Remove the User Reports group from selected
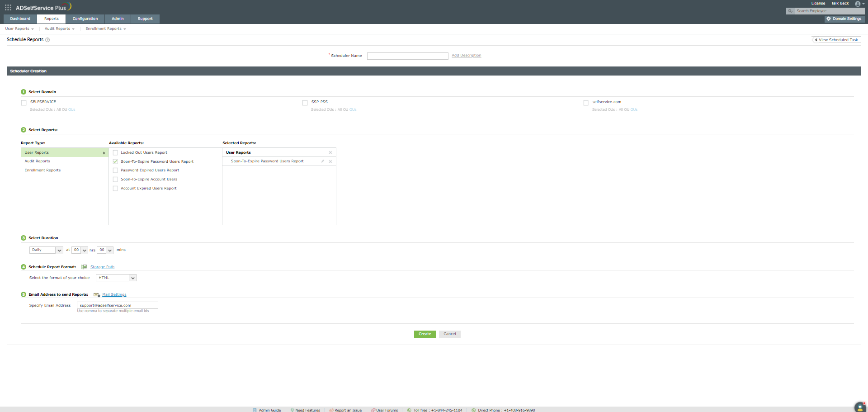Screen dimensions: 868x412 pos(330,152)
